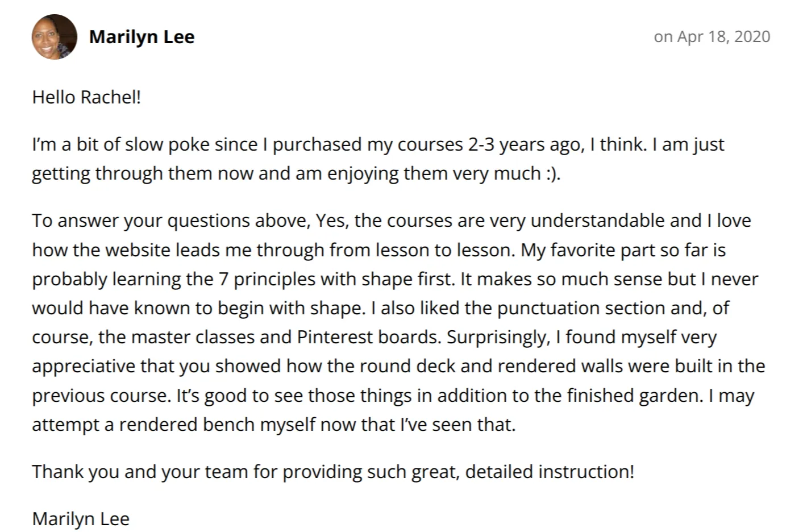Image resolution: width=803 pixels, height=532 pixels.
Task: Click the "Hello Rachel!" greeting line
Action: click(86, 97)
